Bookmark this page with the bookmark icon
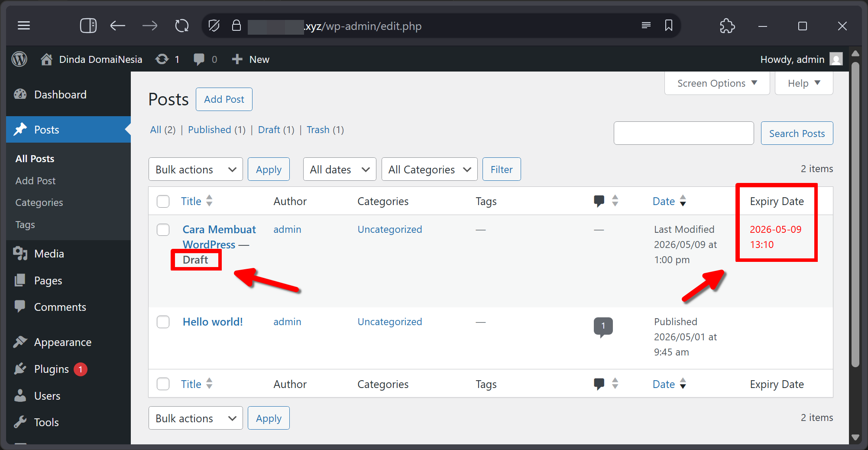Viewport: 868px width, 450px height. point(669,26)
